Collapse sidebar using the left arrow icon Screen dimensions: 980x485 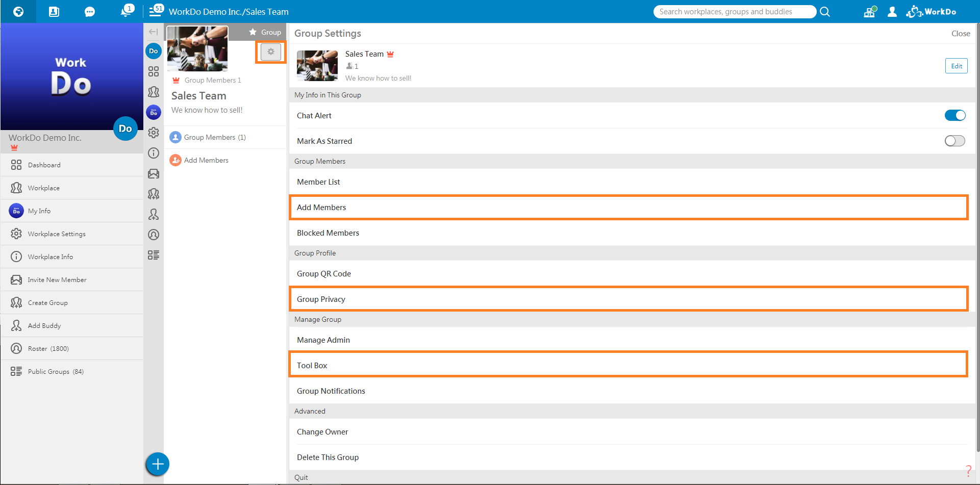[153, 32]
